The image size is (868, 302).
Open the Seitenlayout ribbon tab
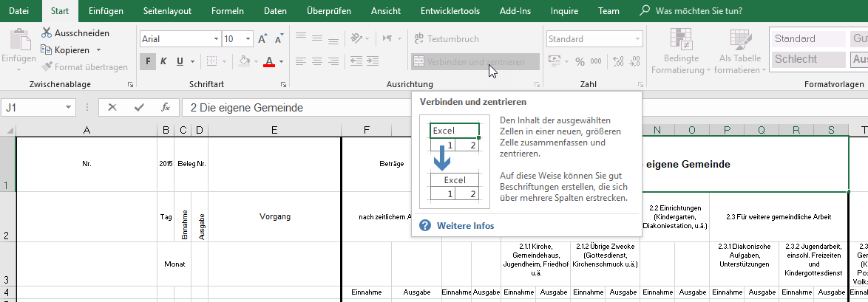click(166, 11)
